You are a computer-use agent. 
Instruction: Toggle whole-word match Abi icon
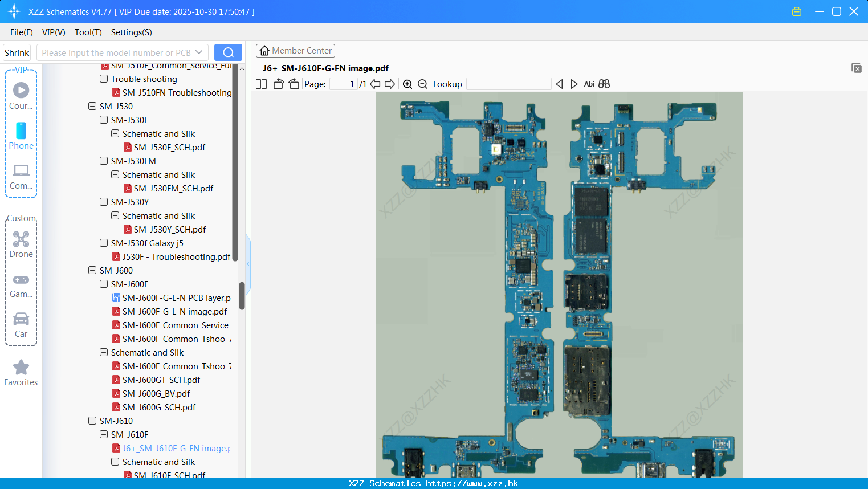[589, 84]
